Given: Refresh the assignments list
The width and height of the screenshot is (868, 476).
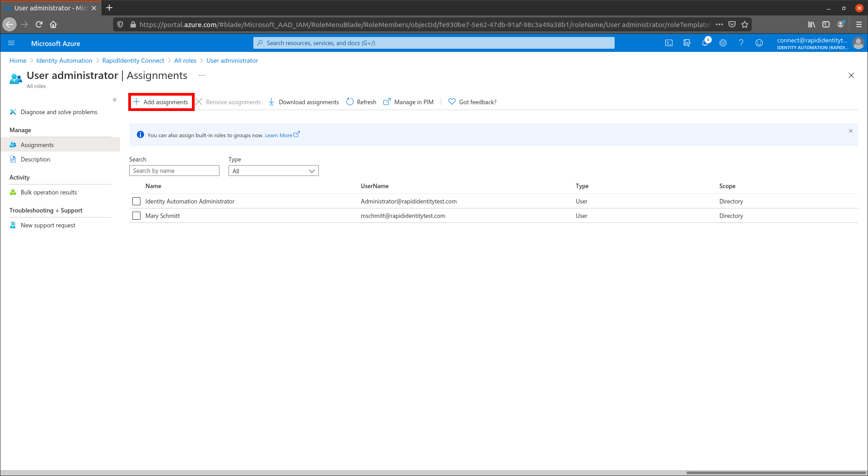Looking at the screenshot, I should point(361,102).
